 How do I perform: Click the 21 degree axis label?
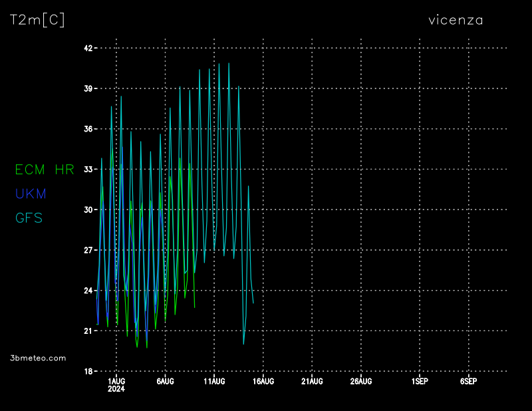(88, 331)
